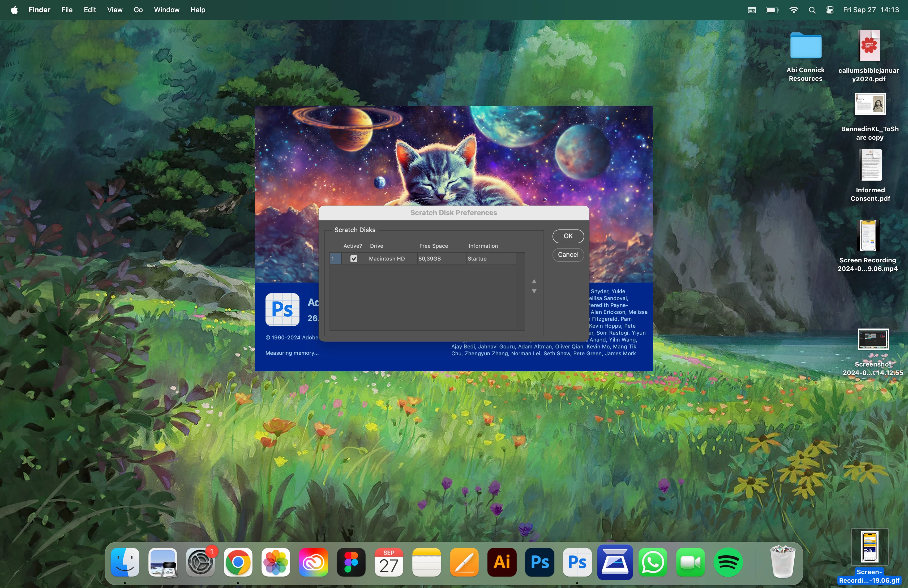Launch Figma from the dock
This screenshot has height=588, width=908.
[351, 562]
